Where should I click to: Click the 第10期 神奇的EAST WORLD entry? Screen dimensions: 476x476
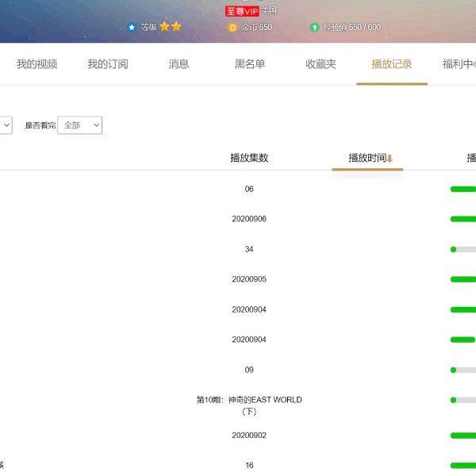(x=249, y=405)
